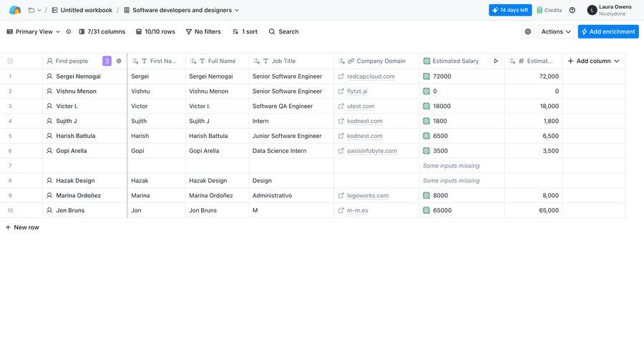Click the person icon for Sergei Nemogai
This screenshot has height=346, width=644.
point(49,76)
